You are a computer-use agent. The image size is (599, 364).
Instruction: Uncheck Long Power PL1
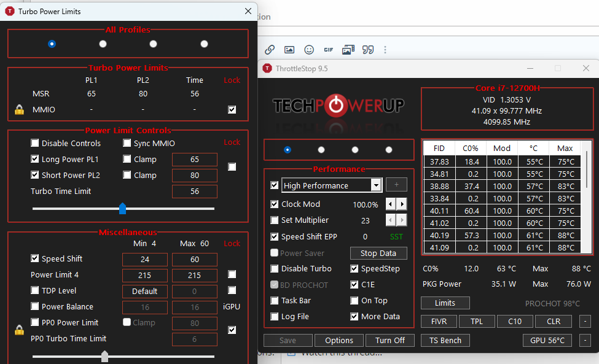click(35, 159)
